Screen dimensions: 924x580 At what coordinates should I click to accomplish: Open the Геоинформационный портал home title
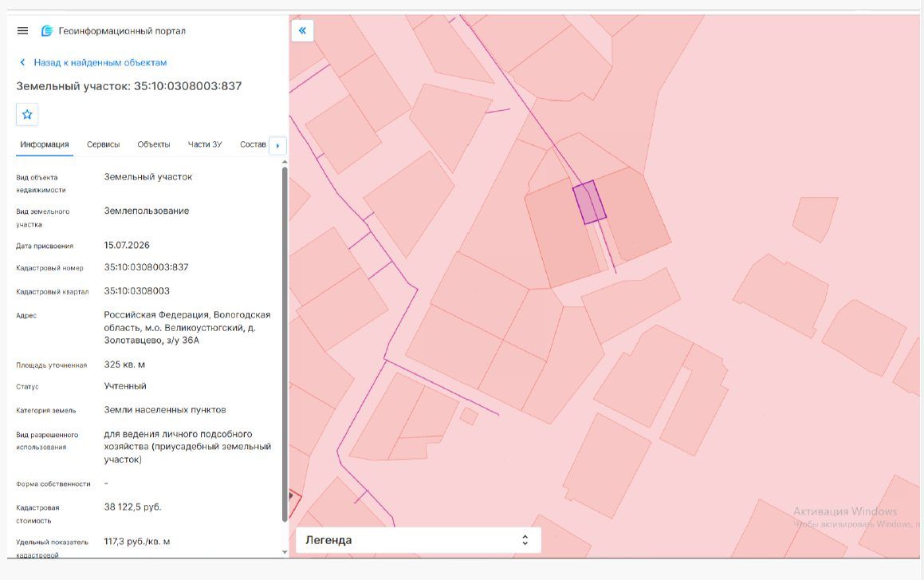(122, 30)
